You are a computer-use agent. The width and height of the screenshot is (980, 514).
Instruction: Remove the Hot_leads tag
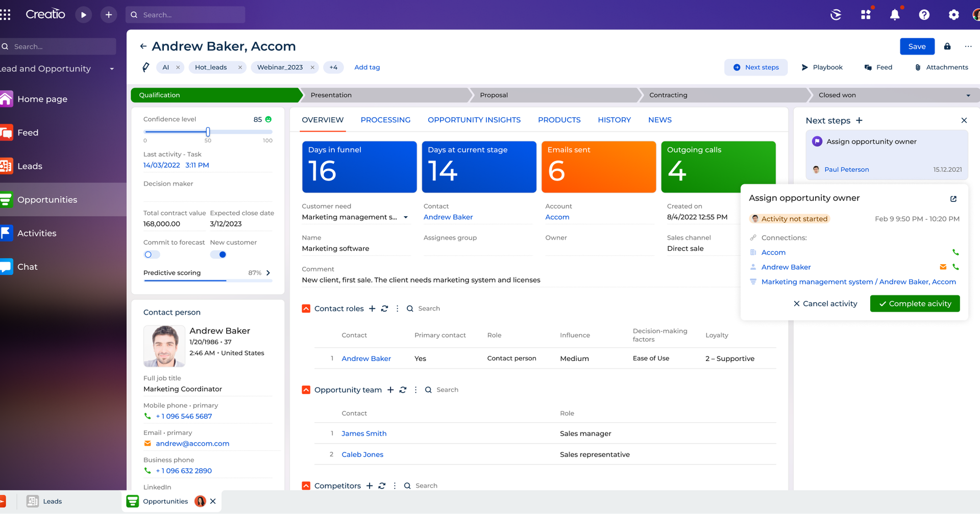240,67
